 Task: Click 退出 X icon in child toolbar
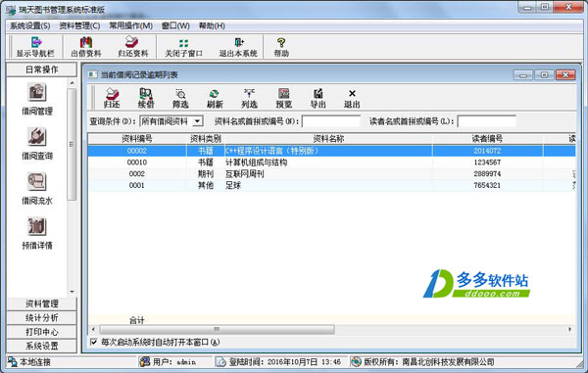pos(352,94)
